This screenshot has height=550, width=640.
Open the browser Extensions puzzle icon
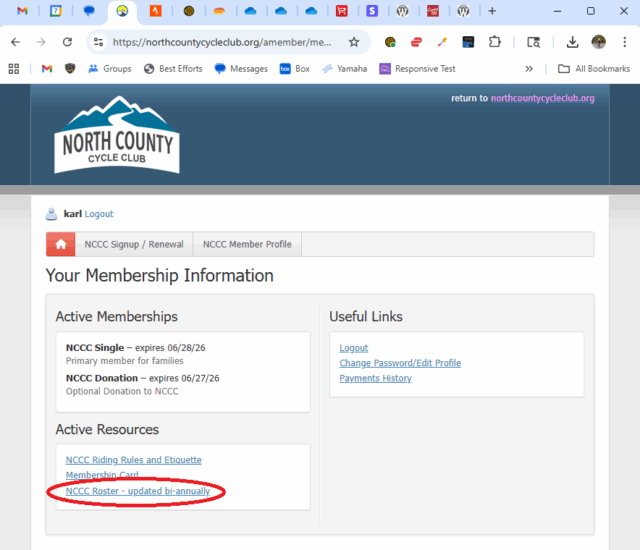click(x=494, y=42)
